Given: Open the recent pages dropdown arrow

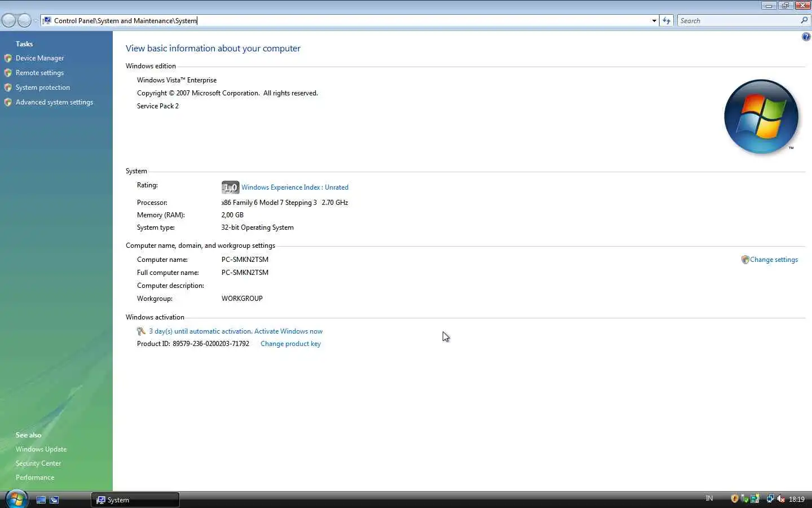Looking at the screenshot, I should [x=36, y=21].
